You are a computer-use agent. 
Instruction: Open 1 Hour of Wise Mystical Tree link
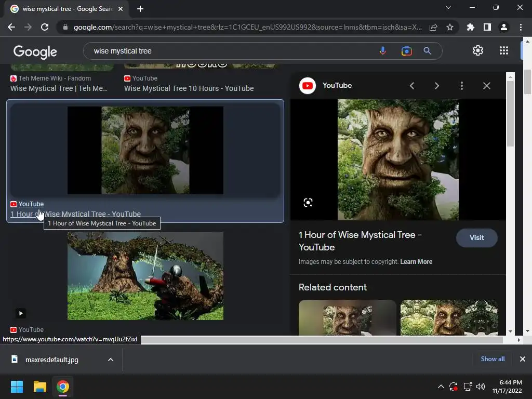pos(76,214)
